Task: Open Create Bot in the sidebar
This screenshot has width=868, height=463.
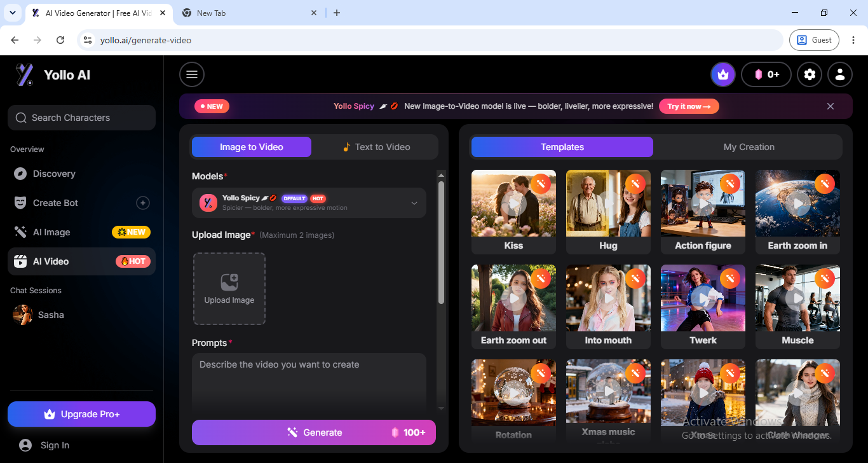Action: tap(81, 203)
